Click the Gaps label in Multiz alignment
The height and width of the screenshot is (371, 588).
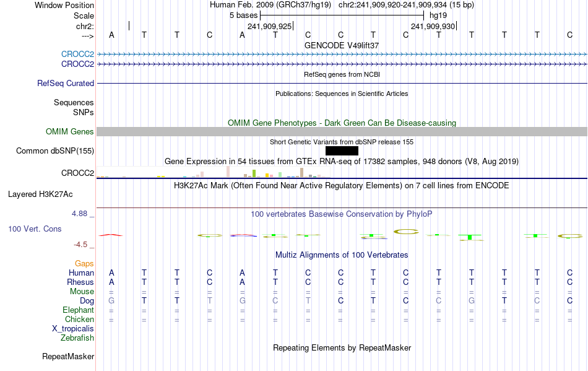click(x=84, y=264)
